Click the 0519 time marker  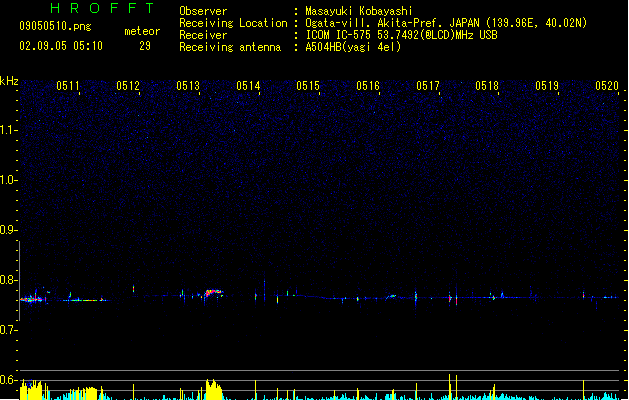(x=547, y=86)
